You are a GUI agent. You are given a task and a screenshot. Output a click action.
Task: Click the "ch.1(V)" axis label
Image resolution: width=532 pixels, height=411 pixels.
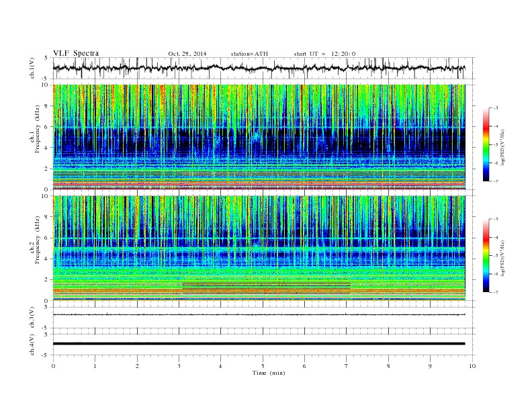32,68
